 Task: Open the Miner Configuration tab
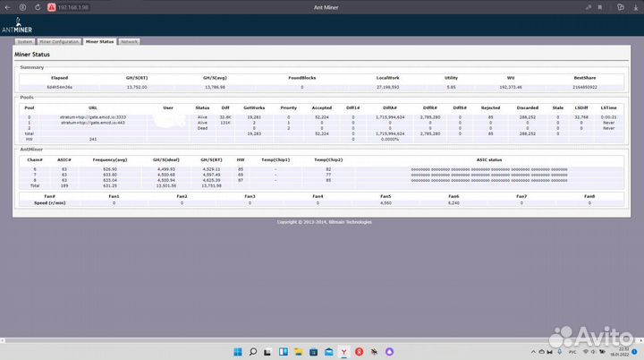coord(59,41)
